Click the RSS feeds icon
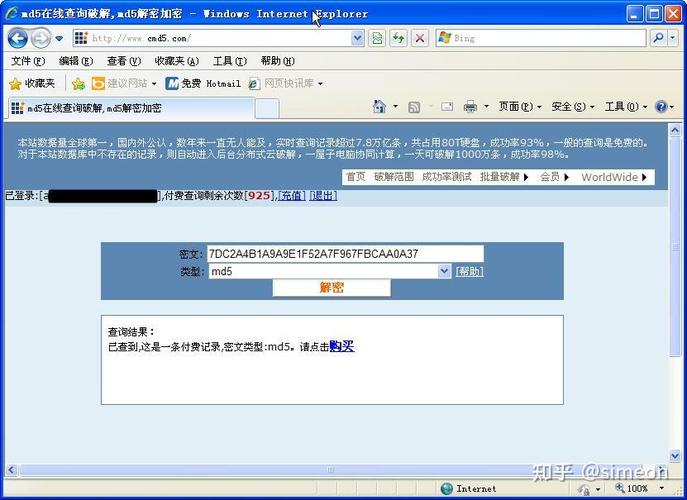 point(414,107)
